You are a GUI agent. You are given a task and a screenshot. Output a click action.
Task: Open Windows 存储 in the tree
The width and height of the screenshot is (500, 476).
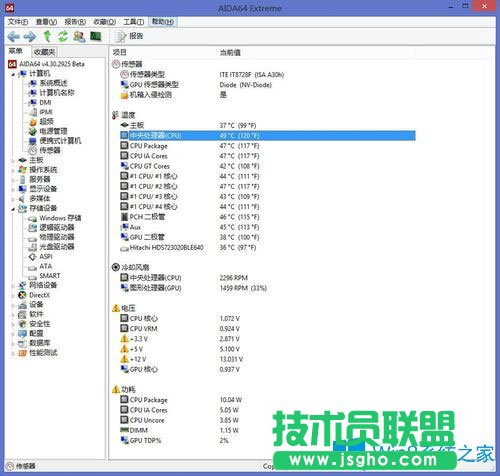55,218
